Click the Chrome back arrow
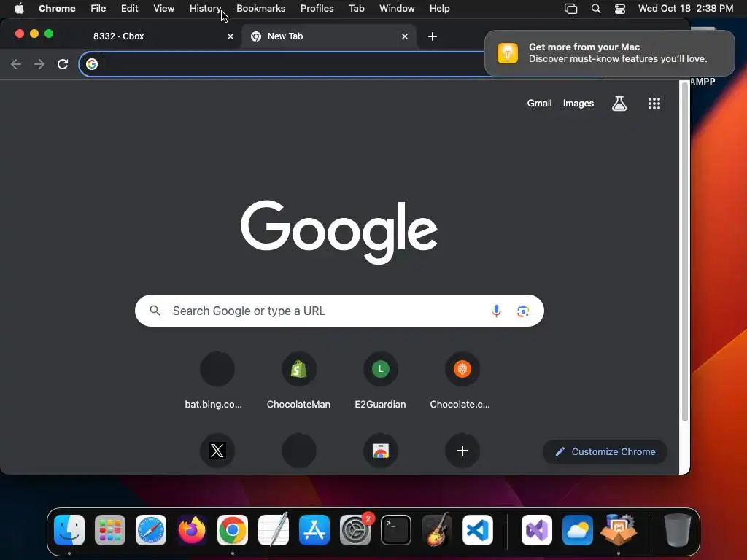The image size is (747, 560). coord(16,64)
